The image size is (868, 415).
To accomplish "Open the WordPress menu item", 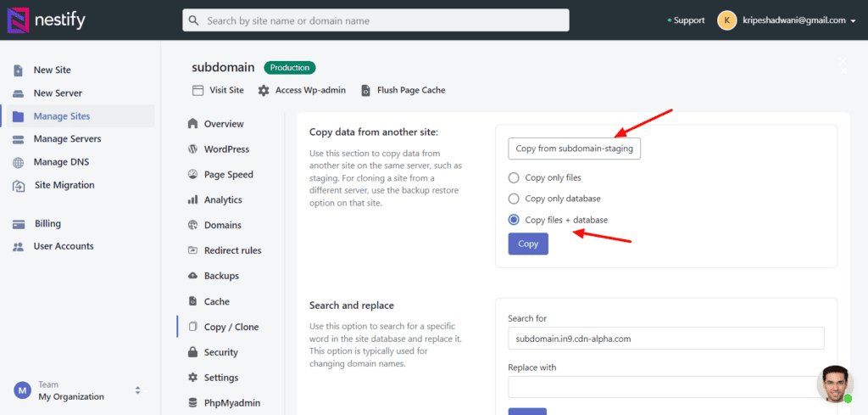I will [226, 149].
